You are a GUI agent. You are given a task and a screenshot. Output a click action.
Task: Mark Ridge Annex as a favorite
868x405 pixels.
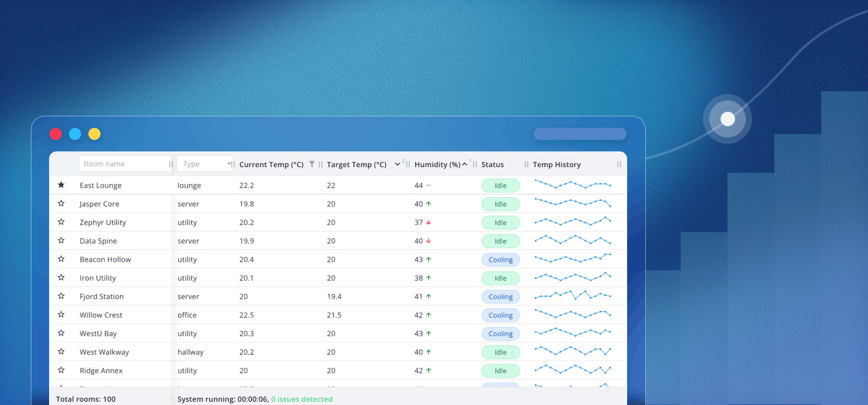61,370
